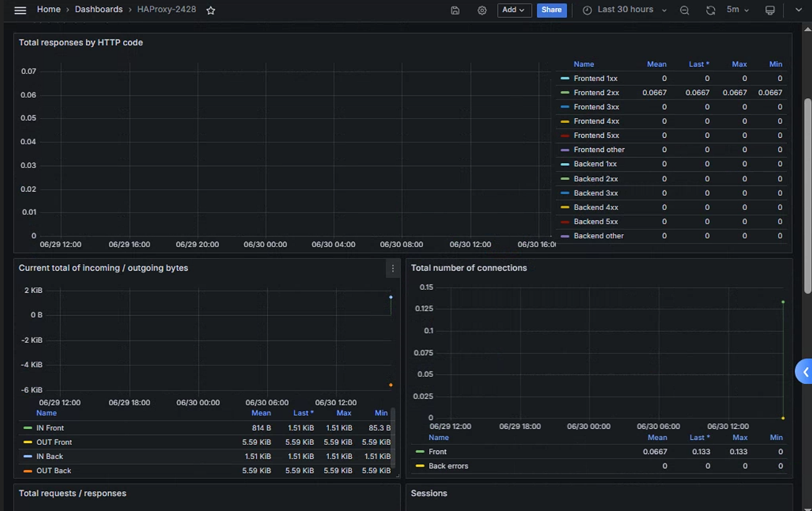Toggle the Back errors series
Image resolution: width=812 pixels, height=511 pixels.
pyautogui.click(x=448, y=466)
